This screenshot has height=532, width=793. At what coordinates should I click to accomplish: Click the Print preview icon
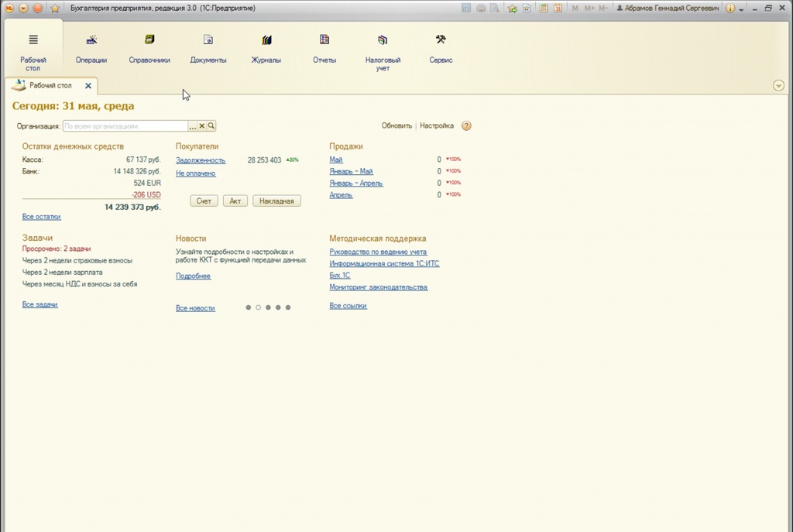point(495,8)
